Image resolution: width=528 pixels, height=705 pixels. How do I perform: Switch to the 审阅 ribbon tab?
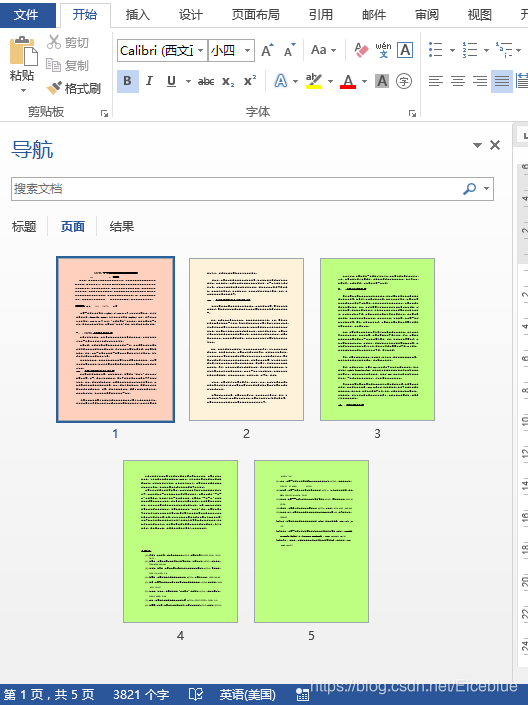coord(426,15)
